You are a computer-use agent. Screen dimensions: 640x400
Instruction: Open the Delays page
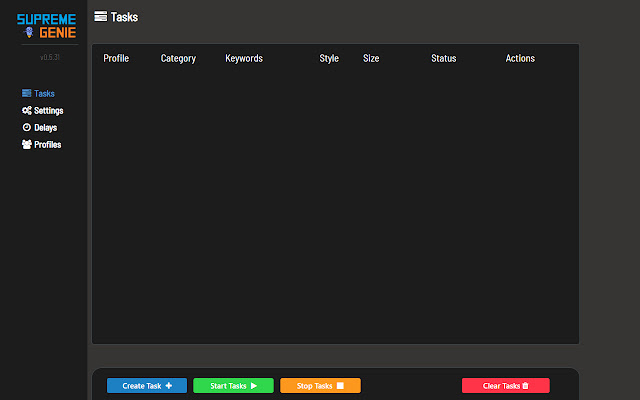click(40, 128)
